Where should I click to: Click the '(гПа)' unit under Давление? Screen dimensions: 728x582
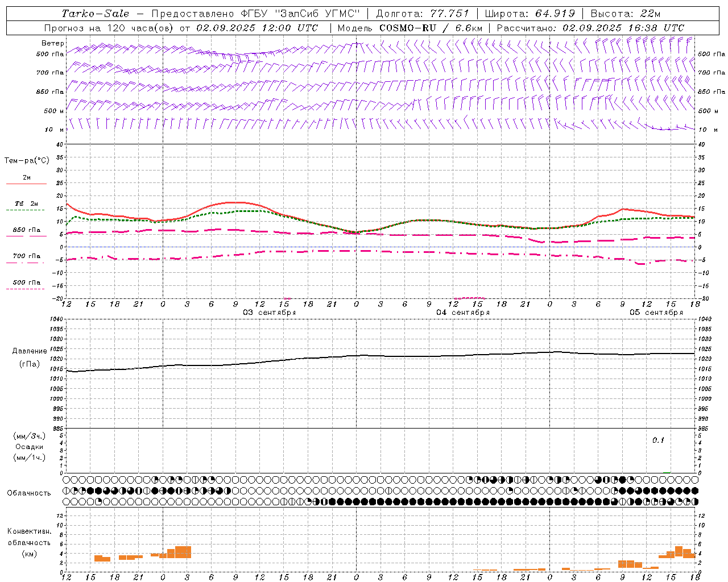pyautogui.click(x=30, y=364)
